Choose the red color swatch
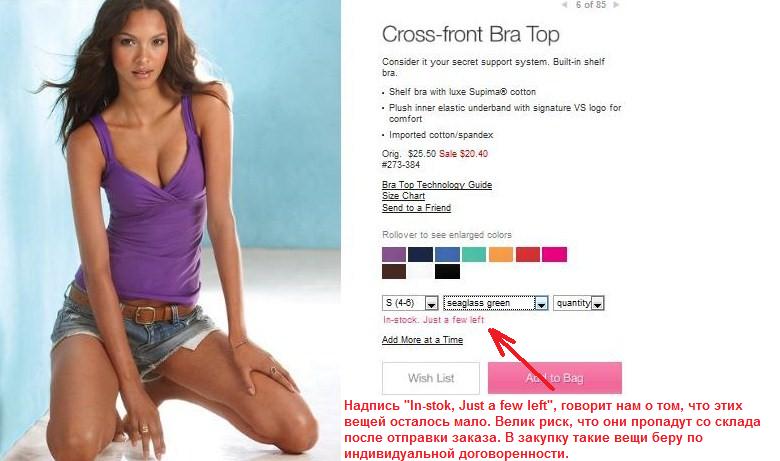The image size is (780, 461). 528,254
